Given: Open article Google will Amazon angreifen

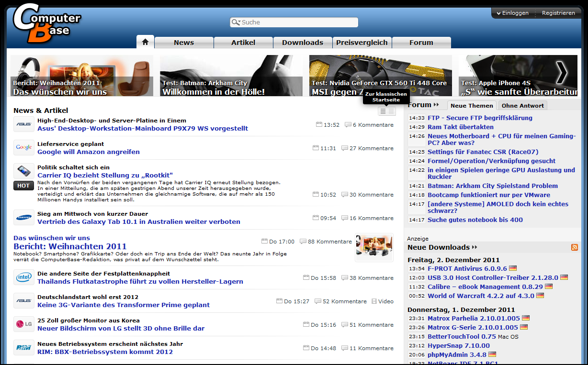Looking at the screenshot, I should tap(89, 152).
